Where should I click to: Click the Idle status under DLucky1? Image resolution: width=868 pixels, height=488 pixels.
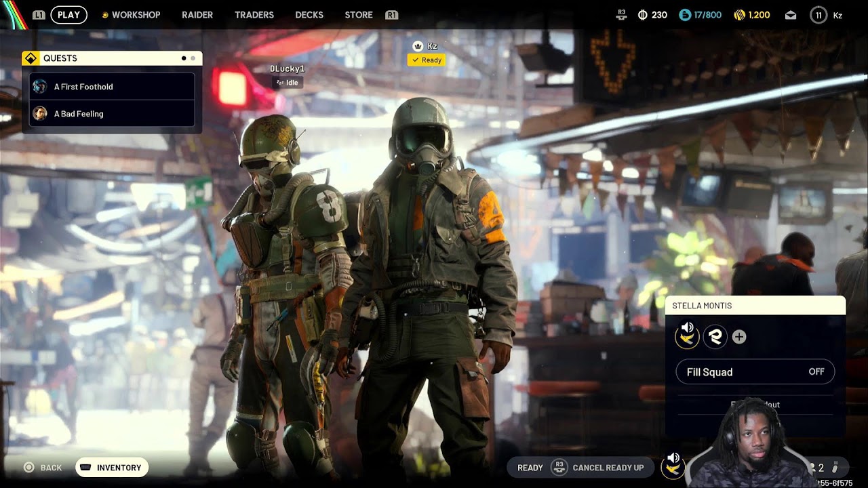[x=287, y=83]
